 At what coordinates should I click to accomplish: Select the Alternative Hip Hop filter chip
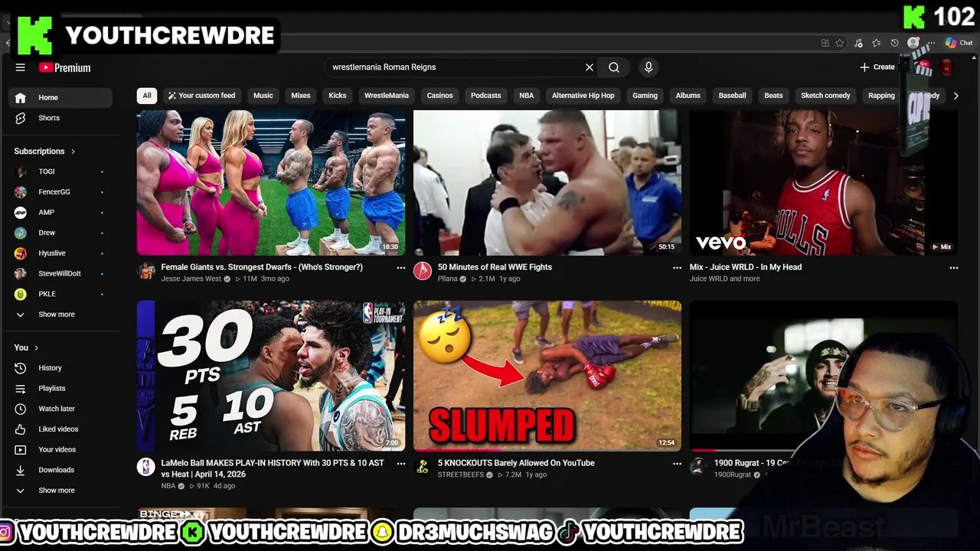pyautogui.click(x=583, y=96)
